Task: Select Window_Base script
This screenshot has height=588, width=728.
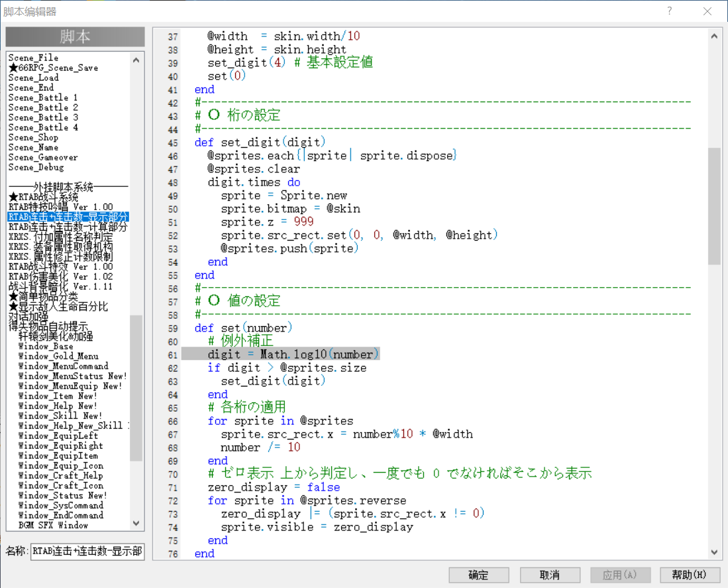Action: tap(46, 346)
